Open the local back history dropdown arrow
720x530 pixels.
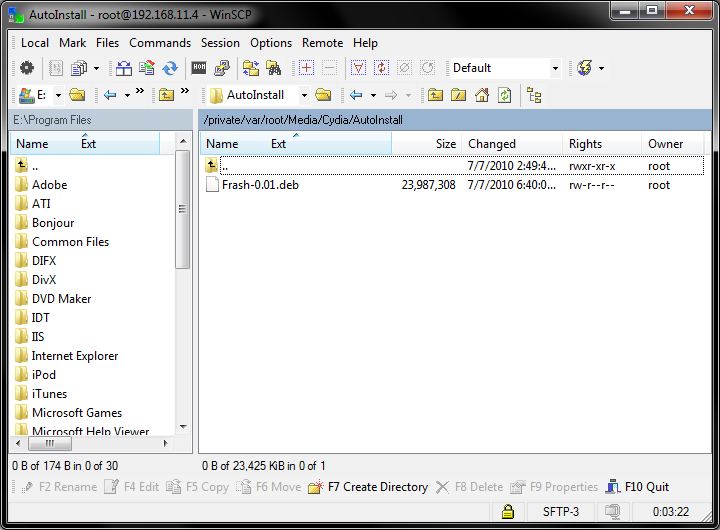pos(127,96)
